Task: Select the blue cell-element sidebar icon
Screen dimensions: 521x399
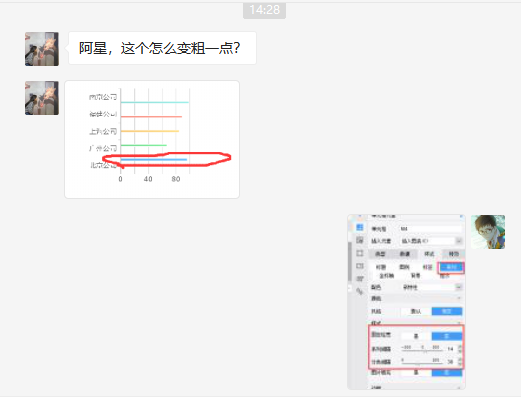Action: click(360, 227)
